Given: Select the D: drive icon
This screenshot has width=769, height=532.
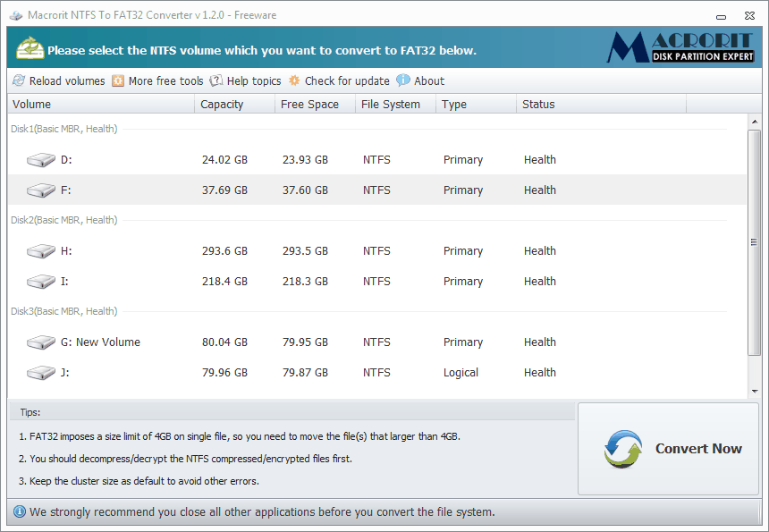Looking at the screenshot, I should coord(40,159).
